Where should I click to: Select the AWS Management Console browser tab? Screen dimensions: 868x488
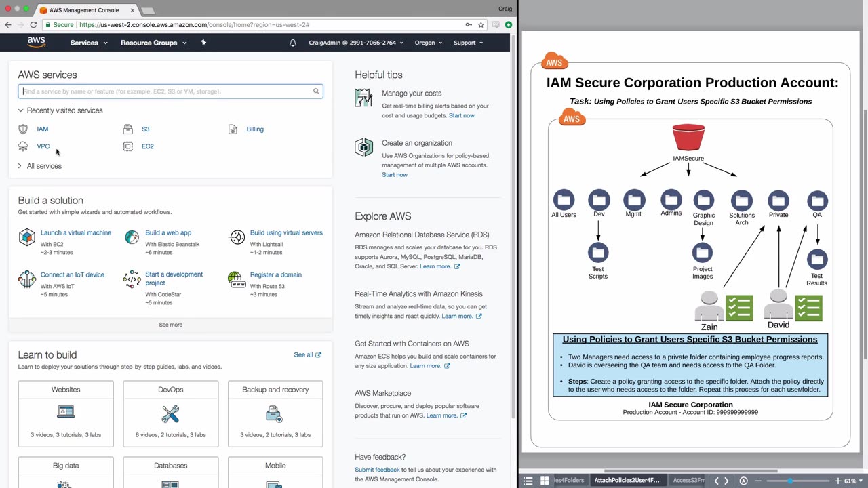click(x=85, y=10)
